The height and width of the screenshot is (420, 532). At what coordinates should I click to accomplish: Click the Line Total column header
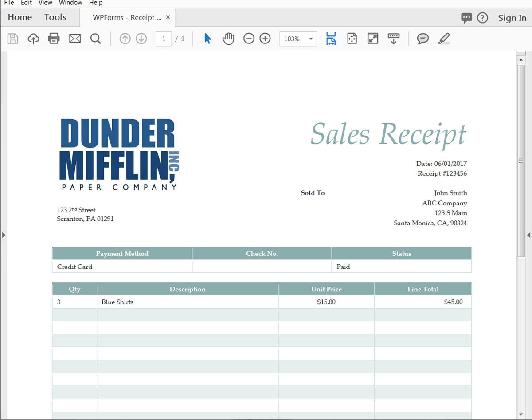point(423,289)
